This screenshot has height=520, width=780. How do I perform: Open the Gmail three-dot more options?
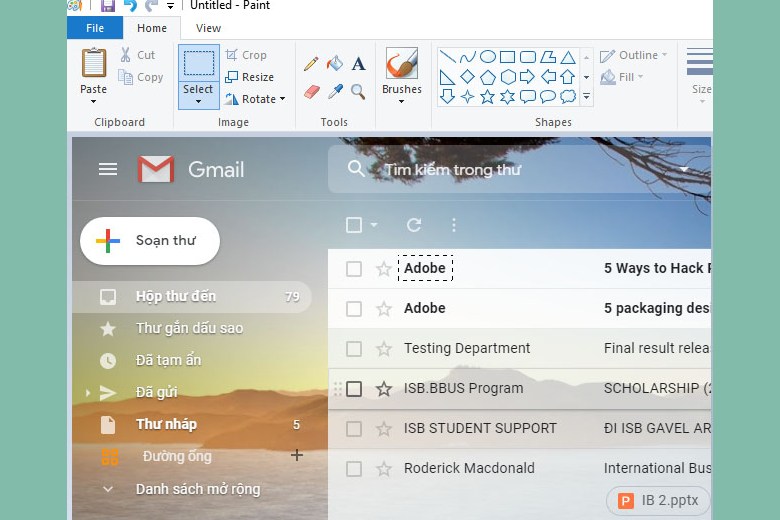[x=454, y=225]
